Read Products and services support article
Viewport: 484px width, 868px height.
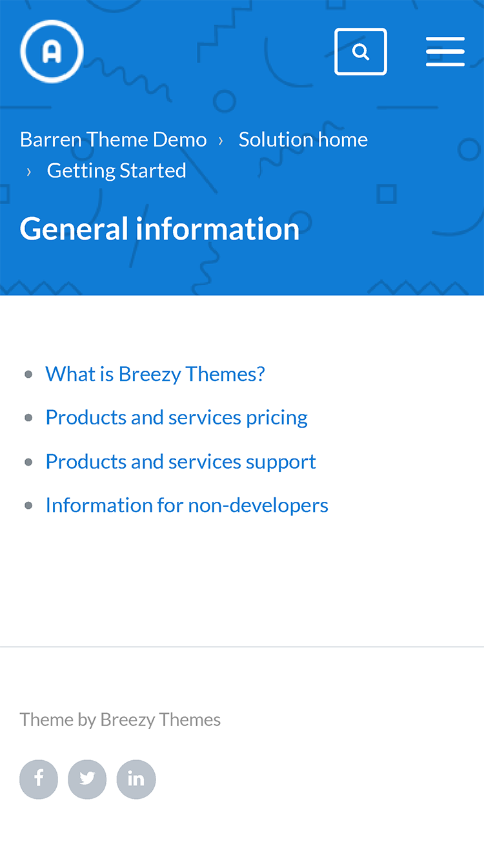click(x=181, y=461)
